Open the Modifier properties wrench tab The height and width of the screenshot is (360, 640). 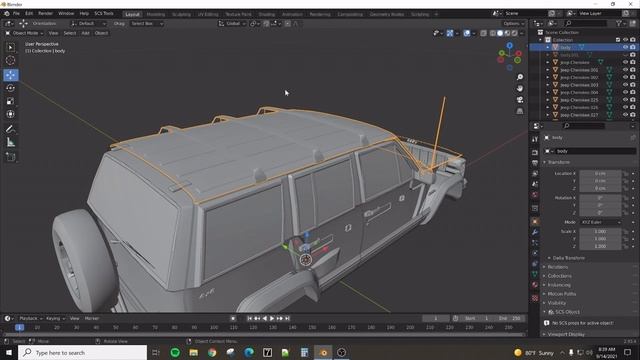pyautogui.click(x=535, y=232)
